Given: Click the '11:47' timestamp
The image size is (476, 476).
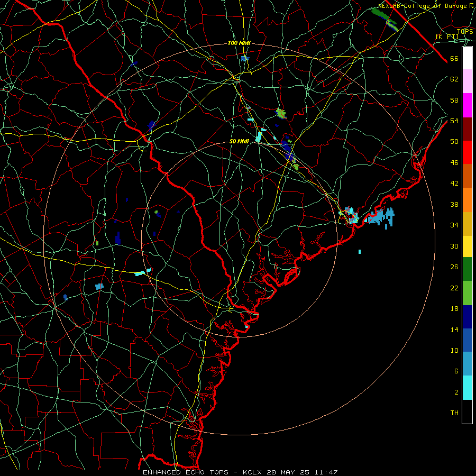Looking at the screenshot, I should pos(326,472).
